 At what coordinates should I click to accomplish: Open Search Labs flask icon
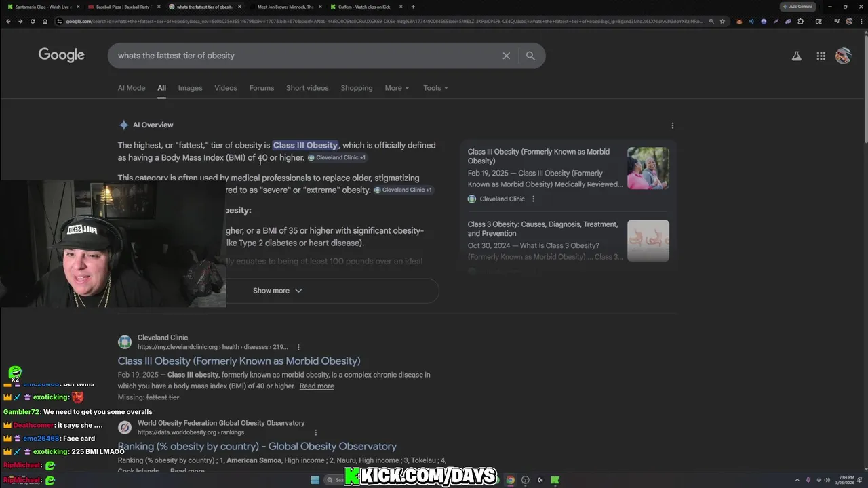click(x=797, y=56)
